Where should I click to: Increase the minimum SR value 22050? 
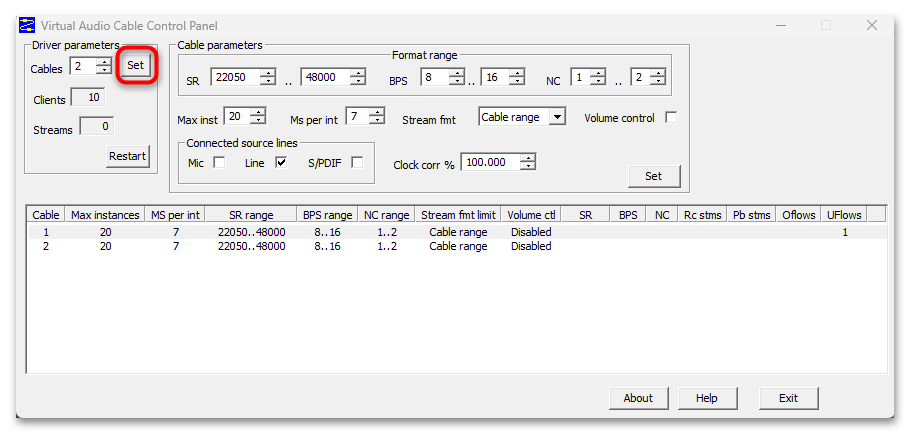pyautogui.click(x=268, y=73)
